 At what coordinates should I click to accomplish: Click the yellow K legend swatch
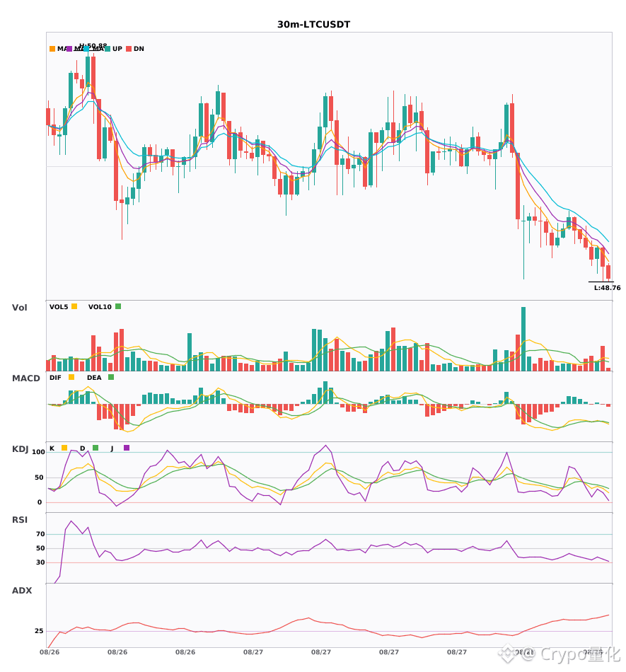[64, 448]
